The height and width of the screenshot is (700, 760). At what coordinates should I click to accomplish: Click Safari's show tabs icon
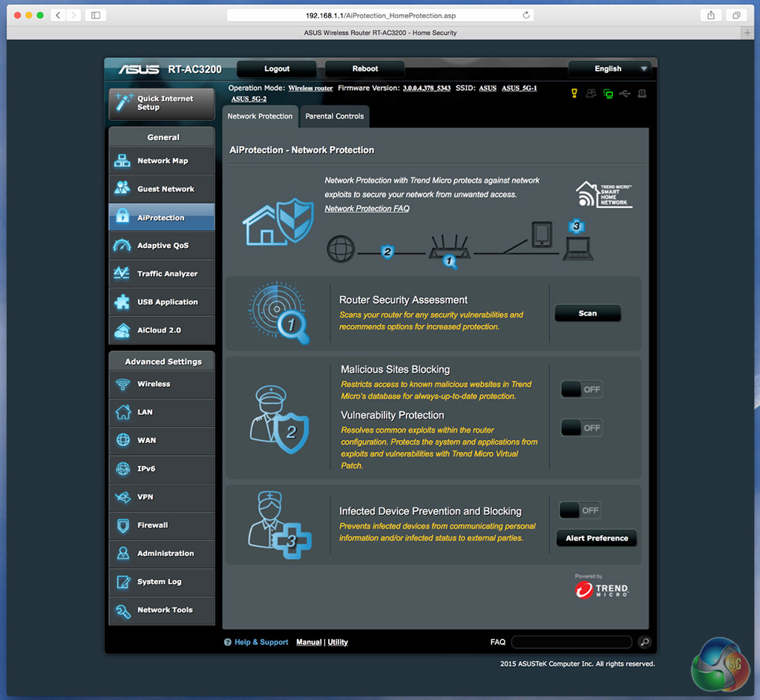(736, 15)
